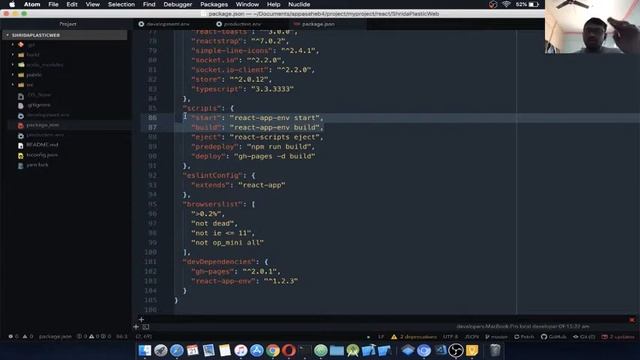Click the node_modules folder icon

[x=21, y=64]
